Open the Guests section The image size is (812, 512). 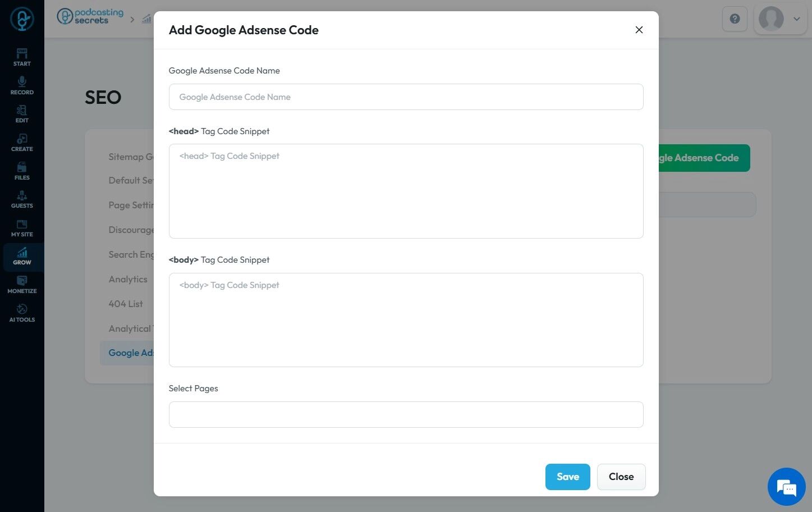(22, 199)
